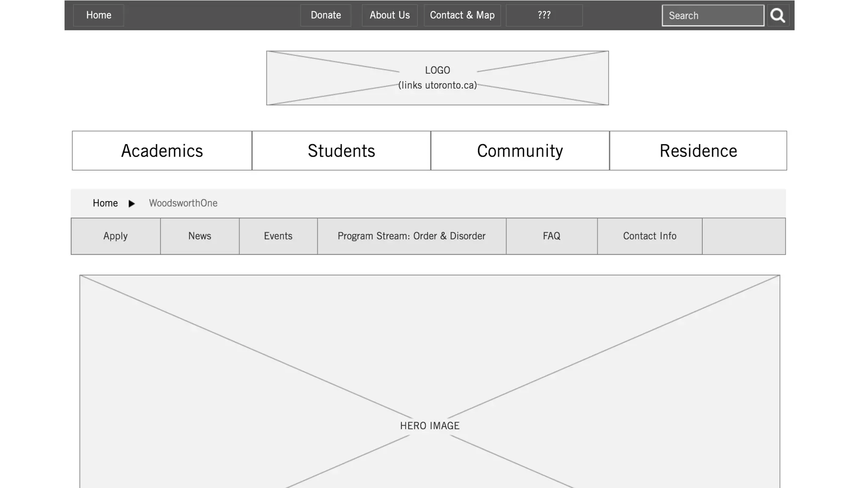This screenshot has width=868, height=488.
Task: Open the Home button in top bar
Action: pos(99,15)
